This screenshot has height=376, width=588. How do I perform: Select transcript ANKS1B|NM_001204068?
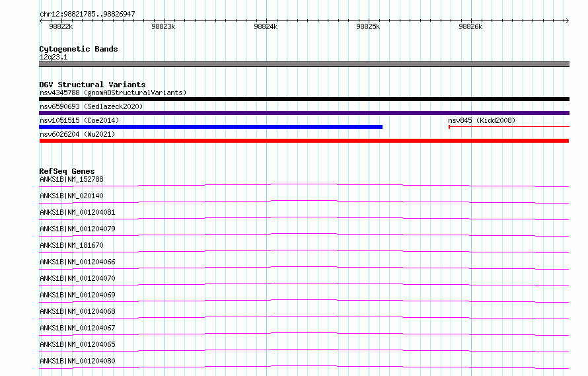[x=77, y=311]
